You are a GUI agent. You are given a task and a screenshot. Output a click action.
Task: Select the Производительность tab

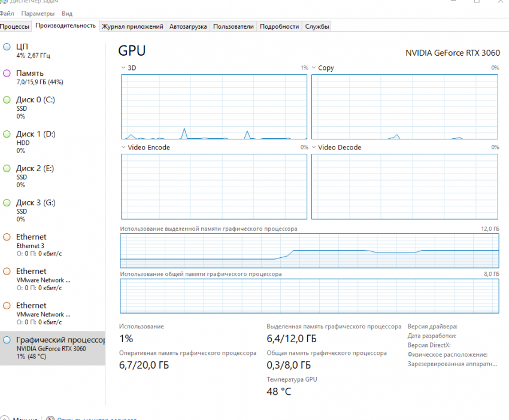65,26
